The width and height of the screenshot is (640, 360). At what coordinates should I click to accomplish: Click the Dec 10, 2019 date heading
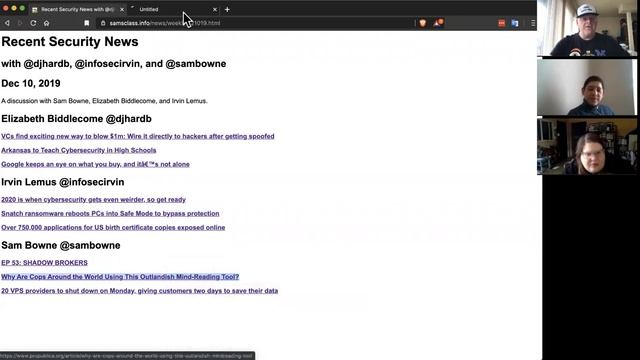[31, 83]
